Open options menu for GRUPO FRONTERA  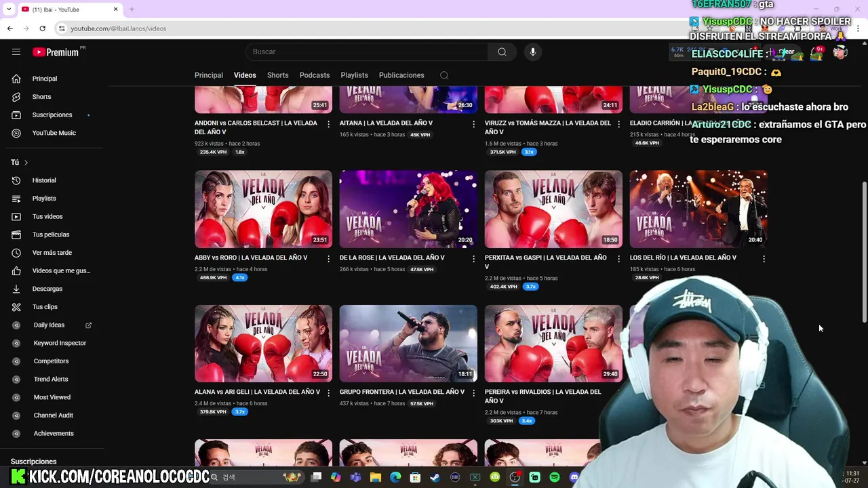(473, 393)
